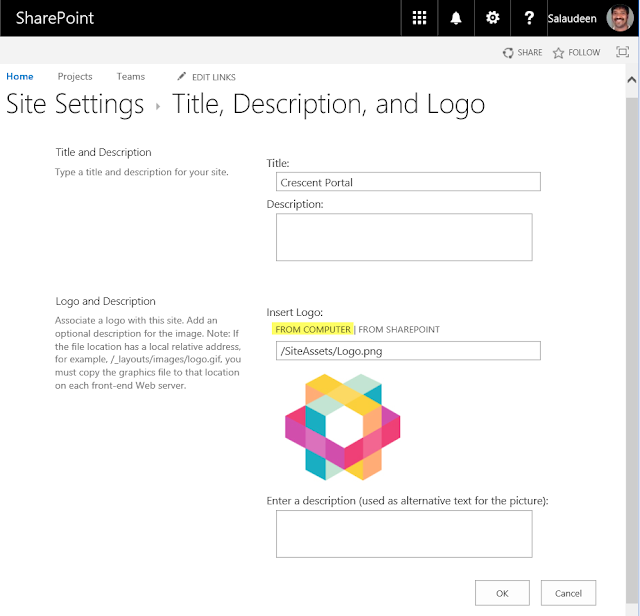This screenshot has width=640, height=616.
Task: Click Site Settings breadcrumb link
Action: 75,104
